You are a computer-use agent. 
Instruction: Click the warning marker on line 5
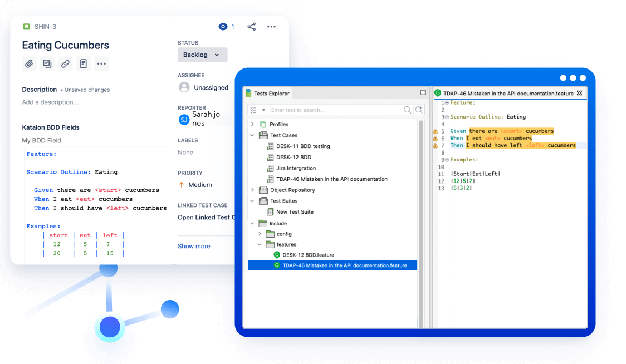point(435,131)
